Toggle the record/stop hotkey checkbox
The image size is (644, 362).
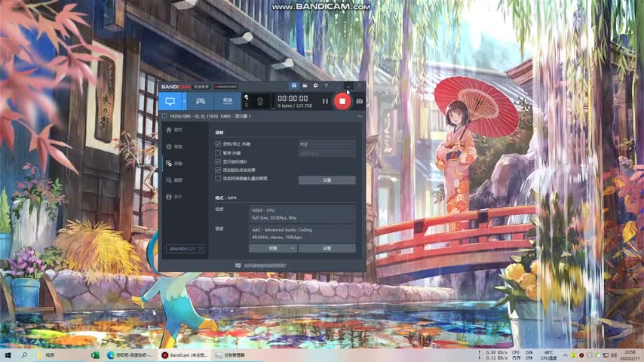(x=218, y=144)
